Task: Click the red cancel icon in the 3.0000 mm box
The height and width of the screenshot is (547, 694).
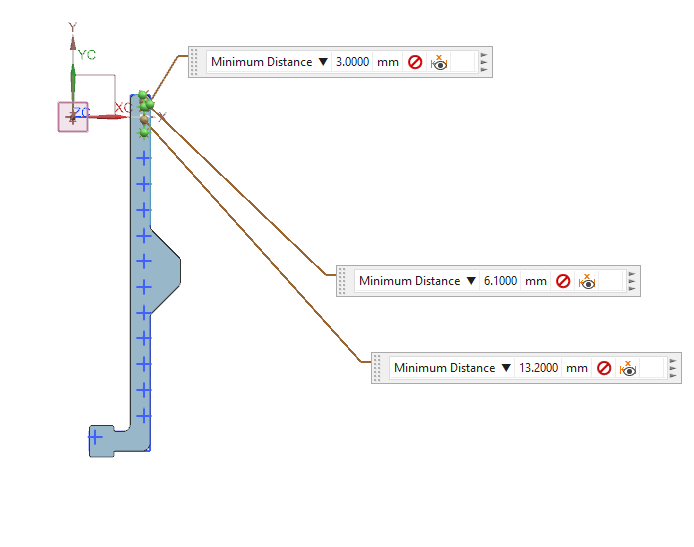Action: (415, 62)
